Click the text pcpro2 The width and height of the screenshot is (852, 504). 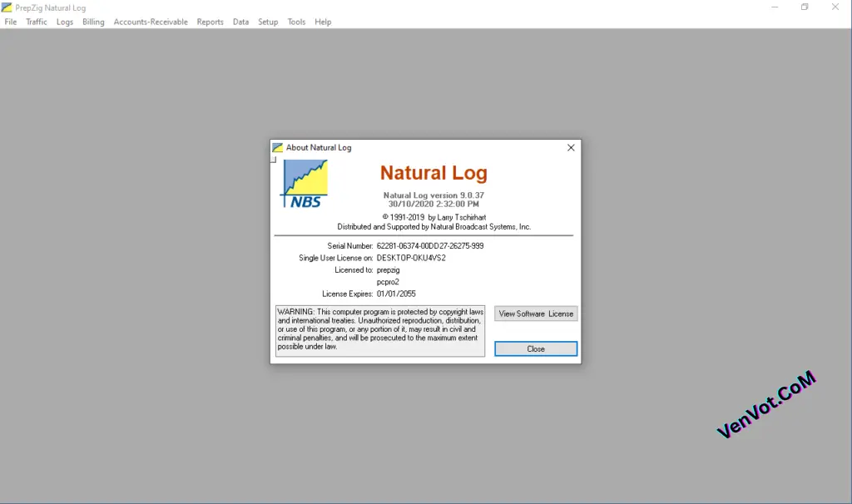pos(388,282)
